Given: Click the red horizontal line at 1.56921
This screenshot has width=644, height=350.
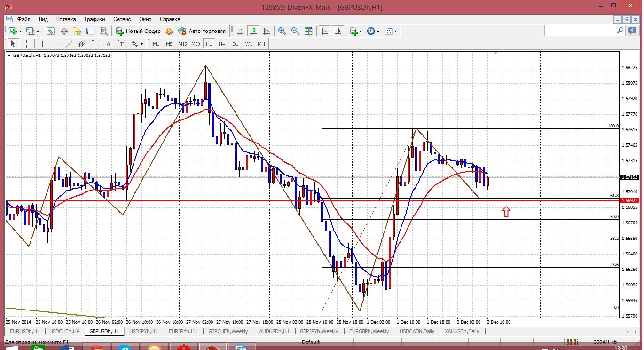Looking at the screenshot, I should [235, 201].
